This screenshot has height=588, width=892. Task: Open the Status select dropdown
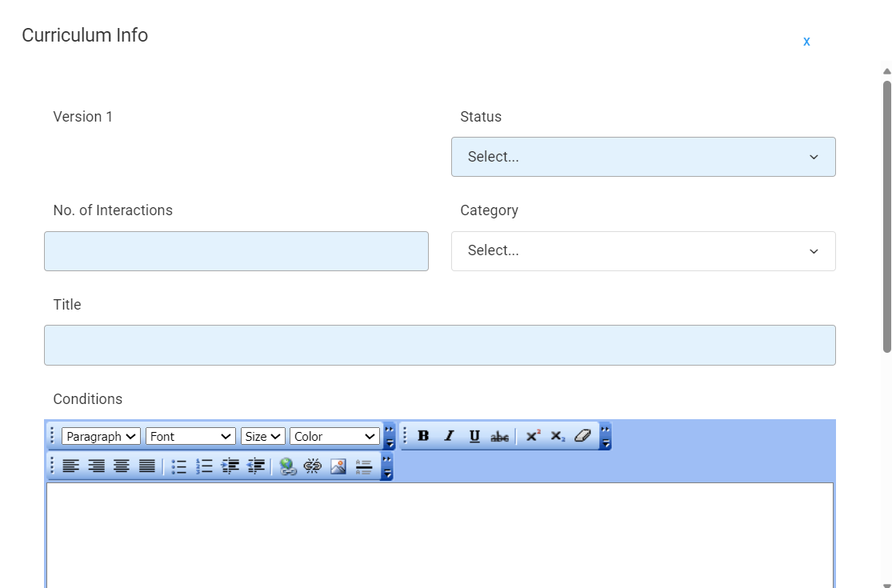pos(643,157)
